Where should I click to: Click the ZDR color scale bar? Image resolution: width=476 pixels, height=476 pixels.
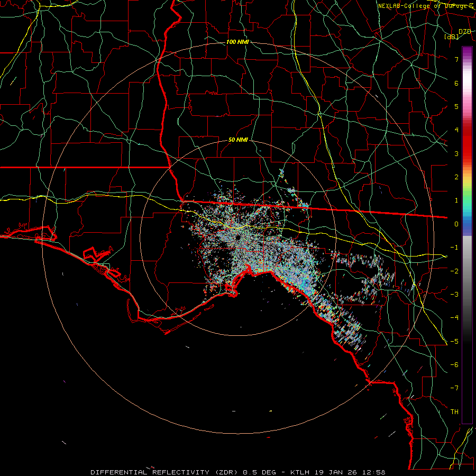pyautogui.click(x=467, y=235)
